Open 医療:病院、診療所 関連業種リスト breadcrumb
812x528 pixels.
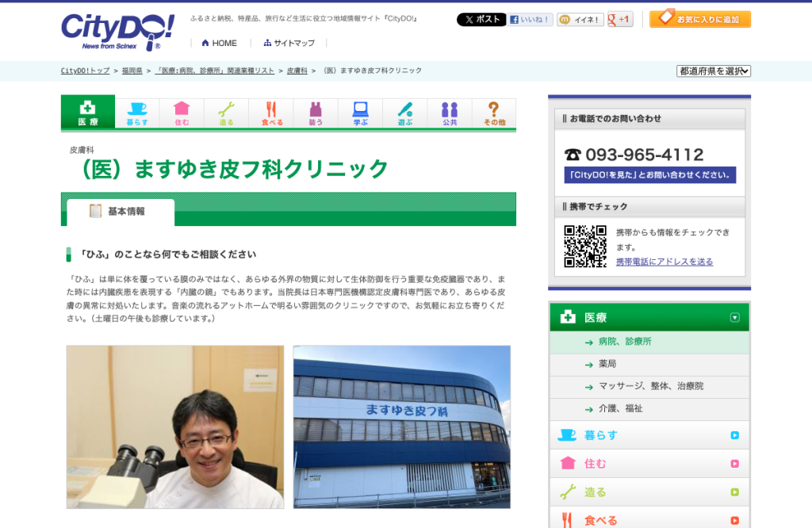coord(214,71)
